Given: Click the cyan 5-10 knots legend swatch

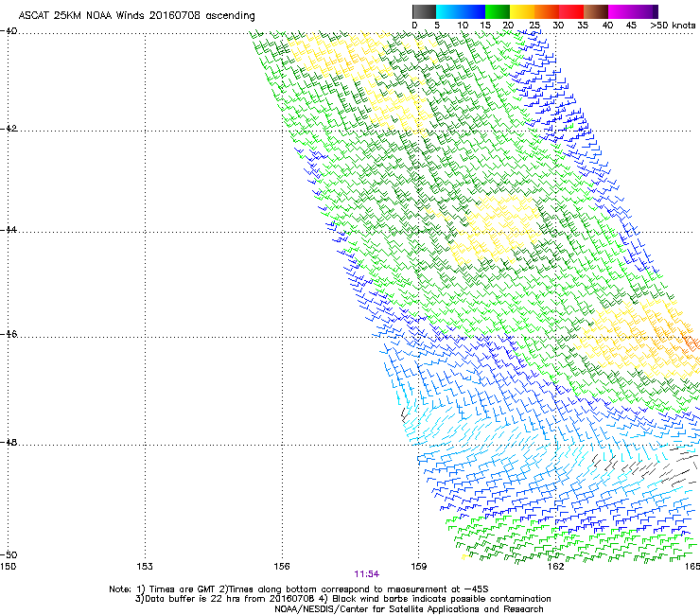Looking at the screenshot, I should point(448,11).
